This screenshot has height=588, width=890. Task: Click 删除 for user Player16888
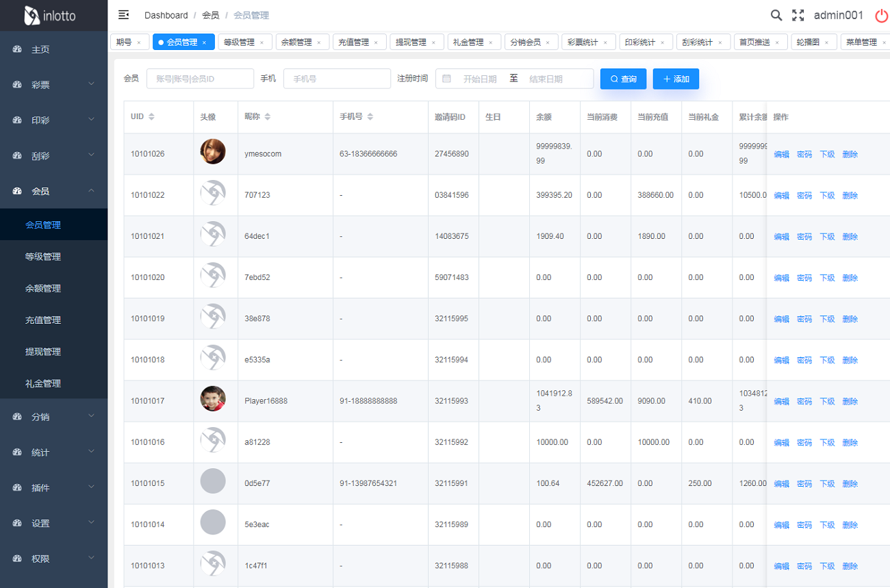coord(850,402)
